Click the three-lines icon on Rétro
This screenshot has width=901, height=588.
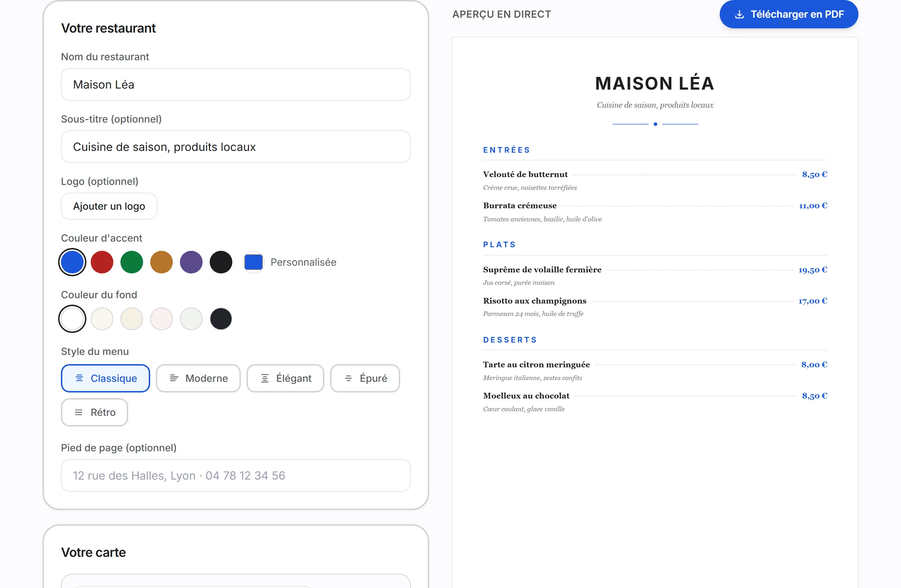click(79, 412)
